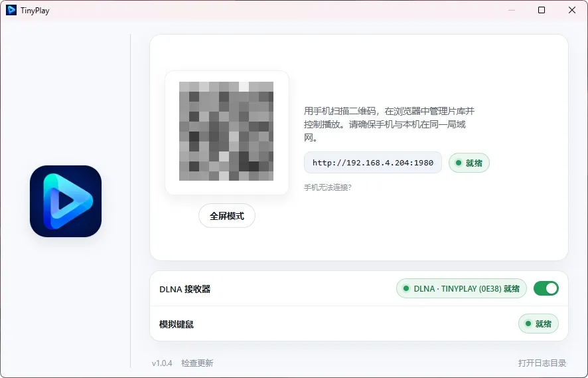The height and width of the screenshot is (378, 588).
Task: Click the http://192.168.4.204:1980 address field
Action: [x=373, y=163]
